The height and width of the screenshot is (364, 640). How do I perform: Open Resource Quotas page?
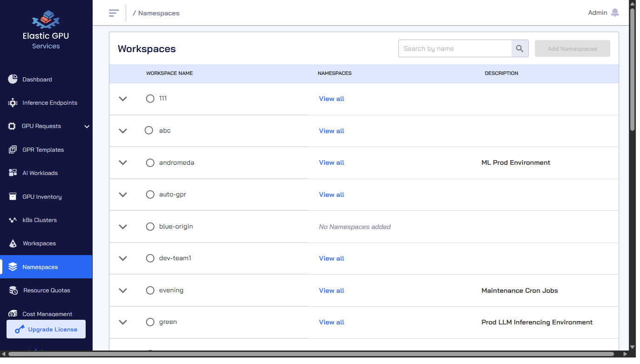point(46,290)
